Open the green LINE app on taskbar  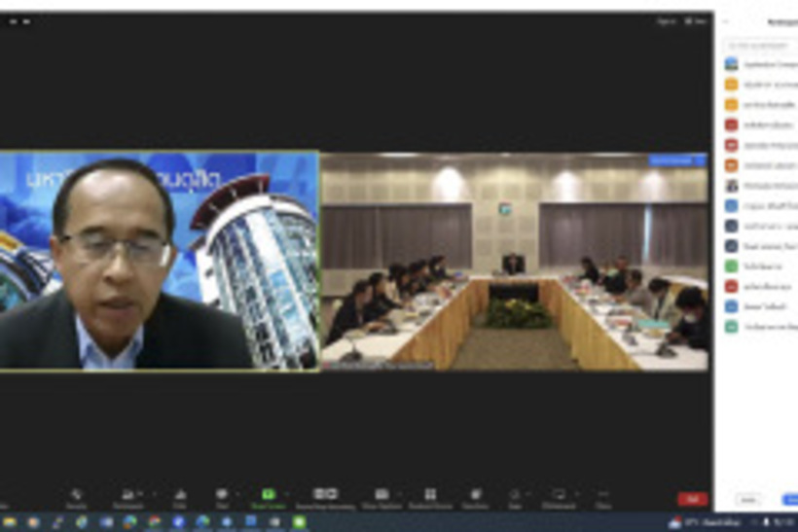[299, 522]
